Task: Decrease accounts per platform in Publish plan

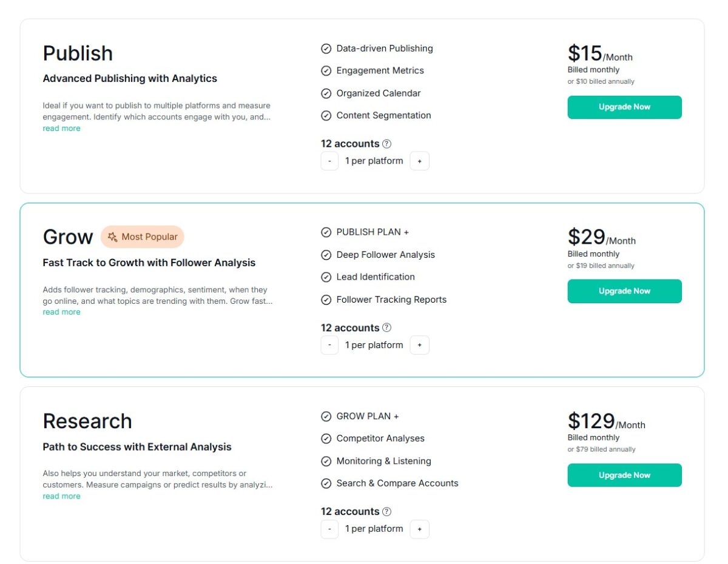Action: pyautogui.click(x=329, y=161)
